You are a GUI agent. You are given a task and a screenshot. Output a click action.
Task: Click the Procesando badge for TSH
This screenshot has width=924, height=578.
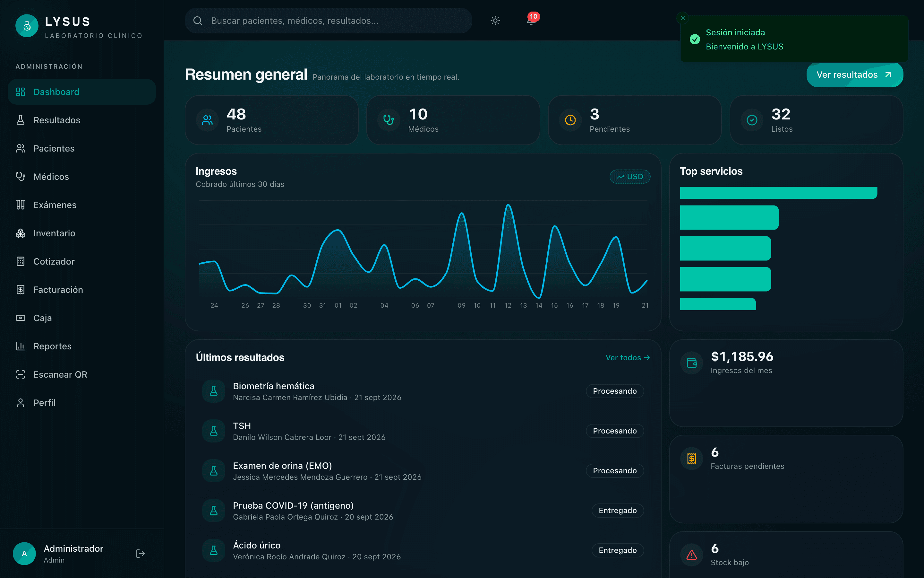click(615, 431)
